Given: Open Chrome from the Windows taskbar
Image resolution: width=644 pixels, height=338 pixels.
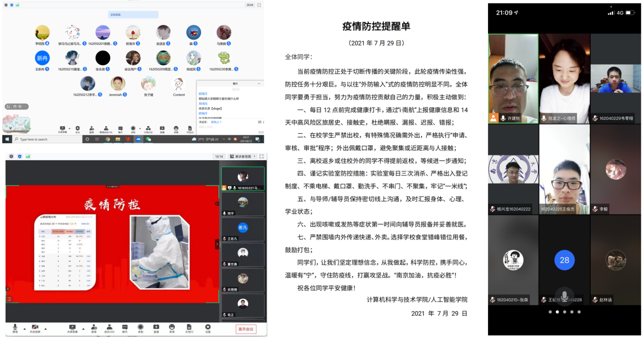Looking at the screenshot, I should point(108,139).
